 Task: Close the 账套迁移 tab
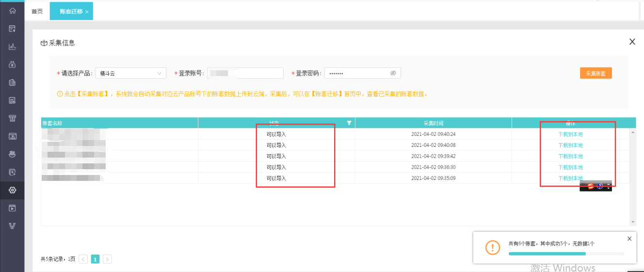[x=87, y=12]
